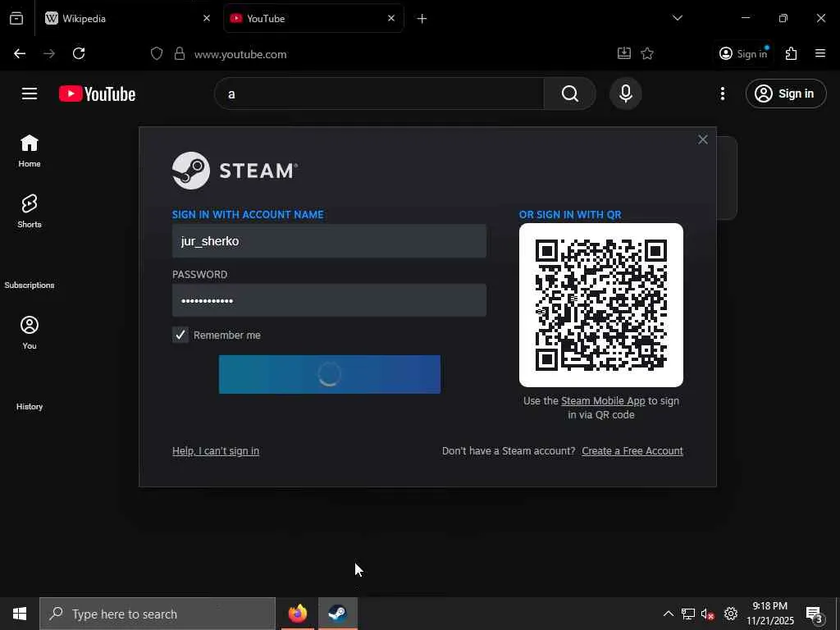Open the You section in the sidebar
Screen dimensions: 840x630
30,332
